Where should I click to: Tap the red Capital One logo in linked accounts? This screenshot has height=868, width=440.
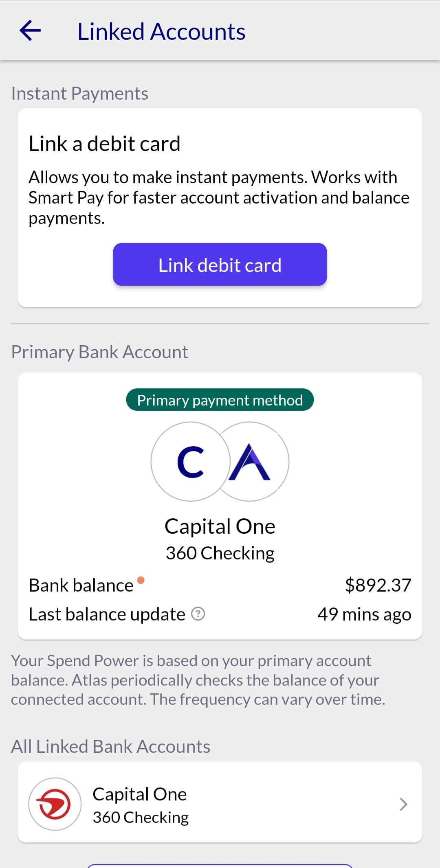click(55, 804)
